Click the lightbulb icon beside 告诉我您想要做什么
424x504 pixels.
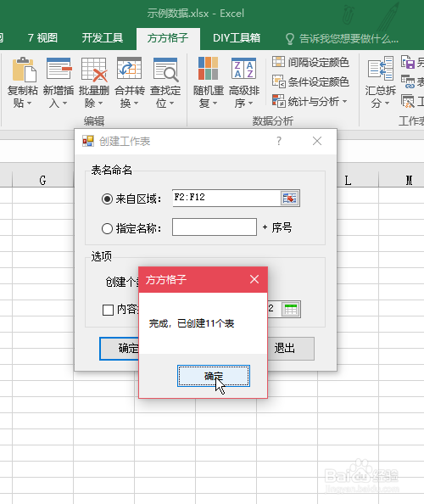click(x=290, y=39)
